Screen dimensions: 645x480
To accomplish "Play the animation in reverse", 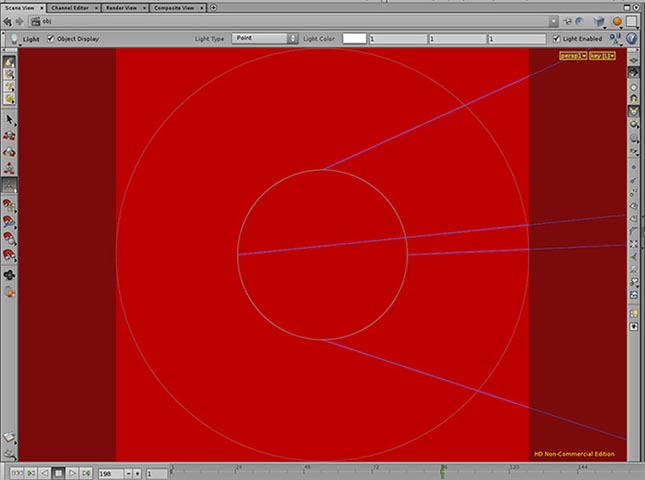I will pyautogui.click(x=44, y=473).
